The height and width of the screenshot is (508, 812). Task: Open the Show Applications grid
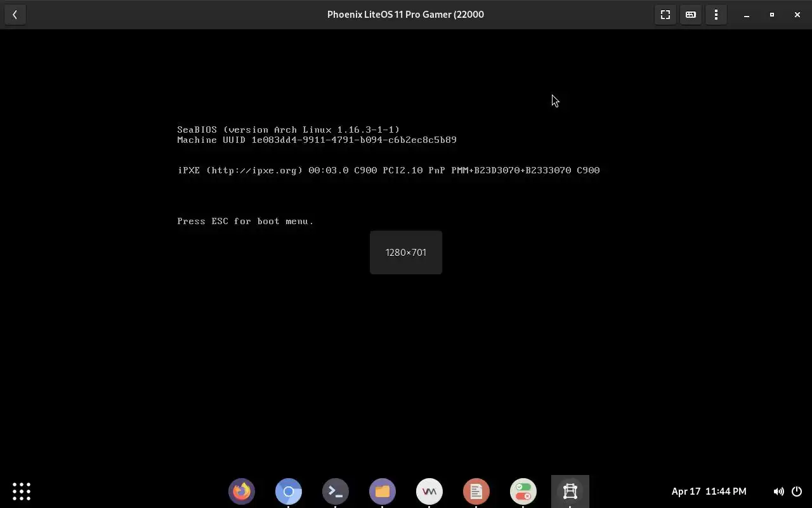22,491
